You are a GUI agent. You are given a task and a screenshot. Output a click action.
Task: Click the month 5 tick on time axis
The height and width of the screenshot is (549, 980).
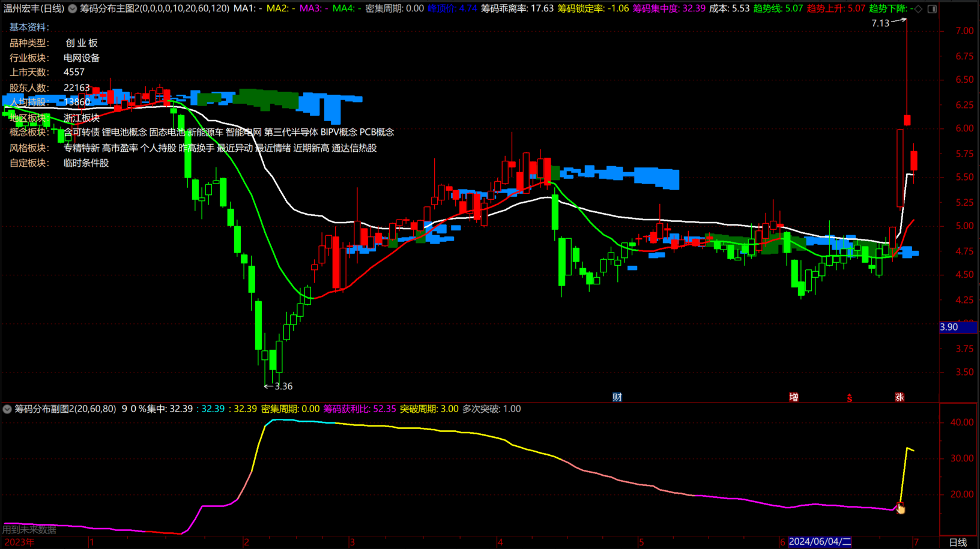[x=641, y=542]
